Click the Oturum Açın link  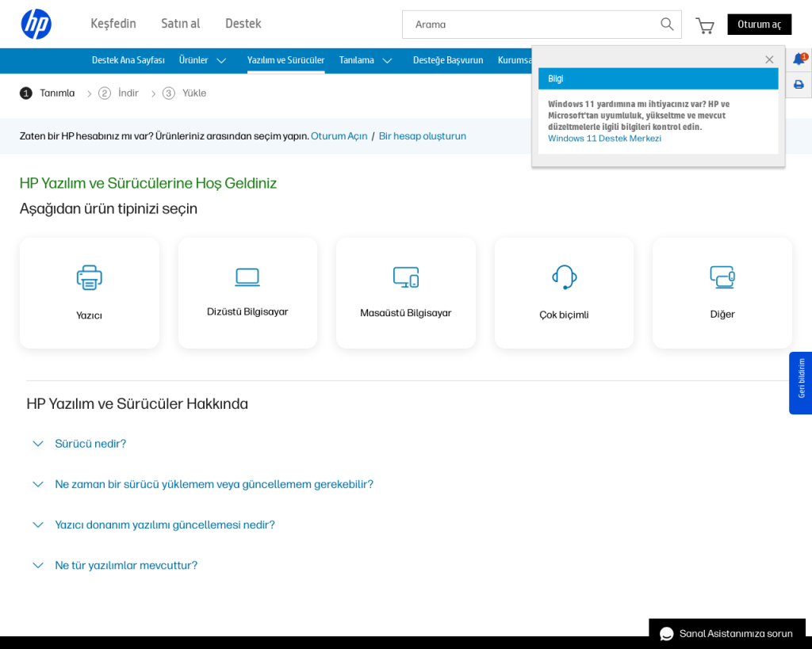click(x=339, y=136)
